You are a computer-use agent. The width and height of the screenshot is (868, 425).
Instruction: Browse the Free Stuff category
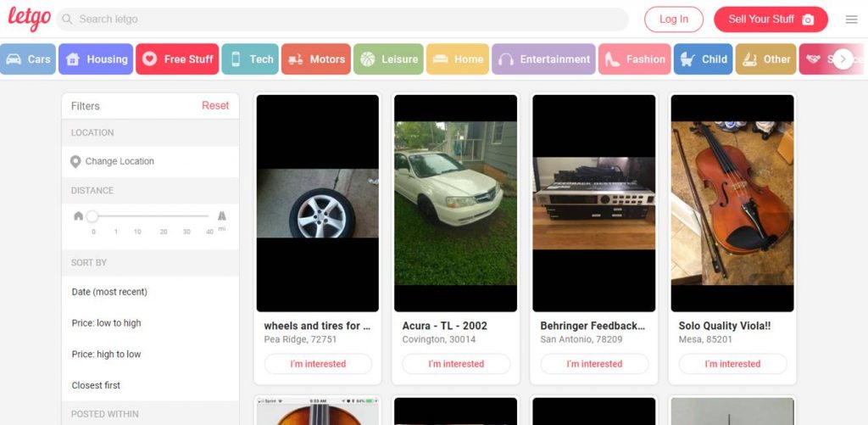click(177, 59)
